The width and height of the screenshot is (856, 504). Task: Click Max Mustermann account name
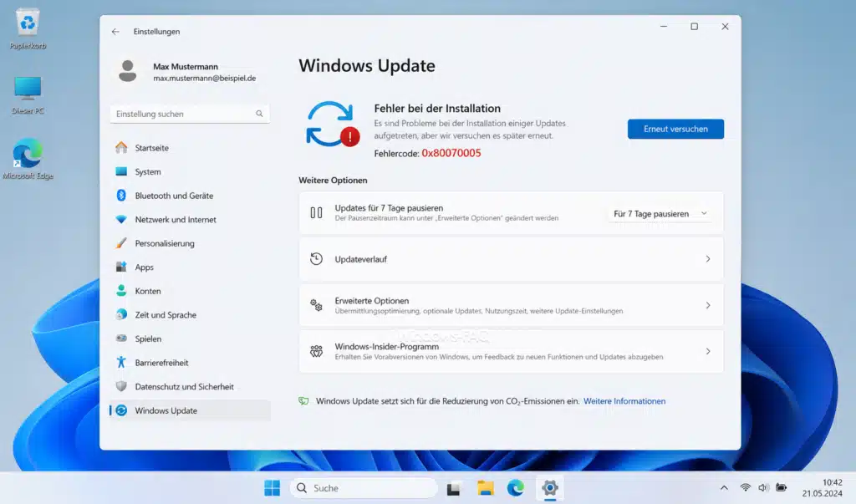pos(185,67)
